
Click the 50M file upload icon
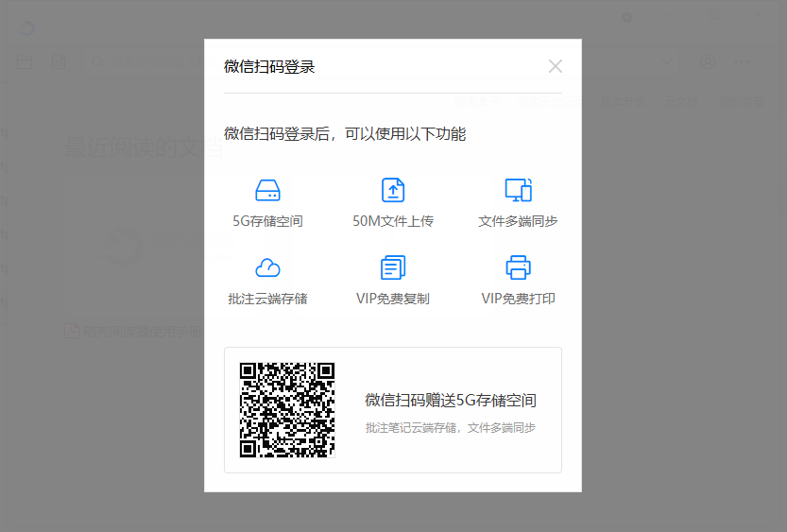(393, 190)
